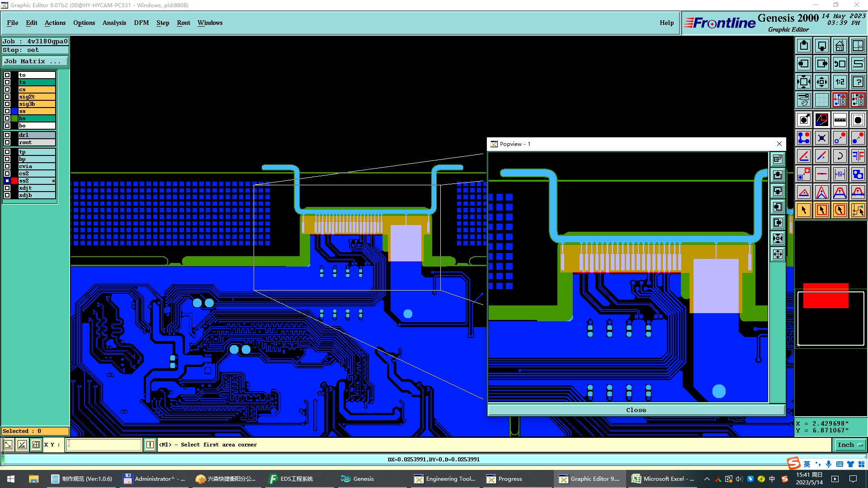Image resolution: width=868 pixels, height=488 pixels.
Task: Toggle checkbox for the ts layer
Action: 7,82
